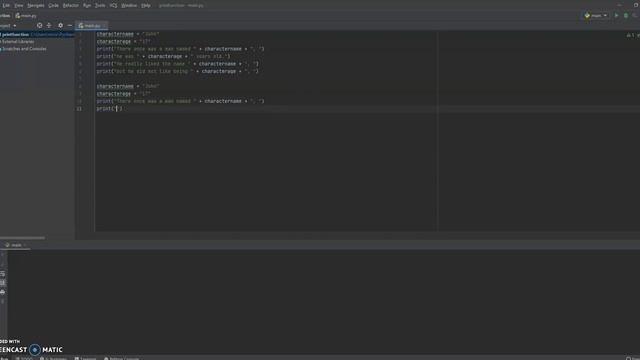
Task: Open the TODO tool window tab
Action: [x=24, y=358]
